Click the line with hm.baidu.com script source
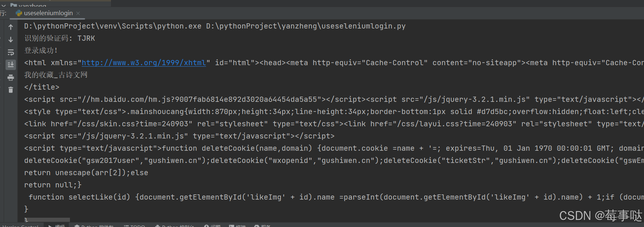The height and width of the screenshot is (227, 644). tap(334, 99)
